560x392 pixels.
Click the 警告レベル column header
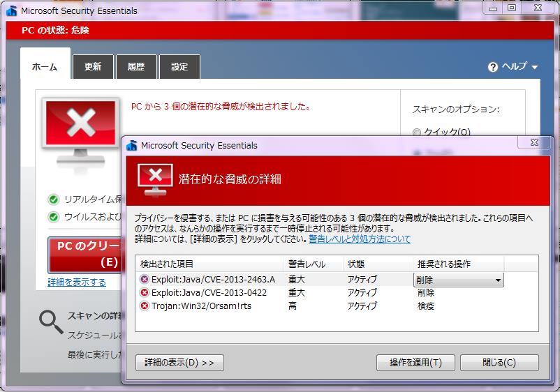coord(314,264)
